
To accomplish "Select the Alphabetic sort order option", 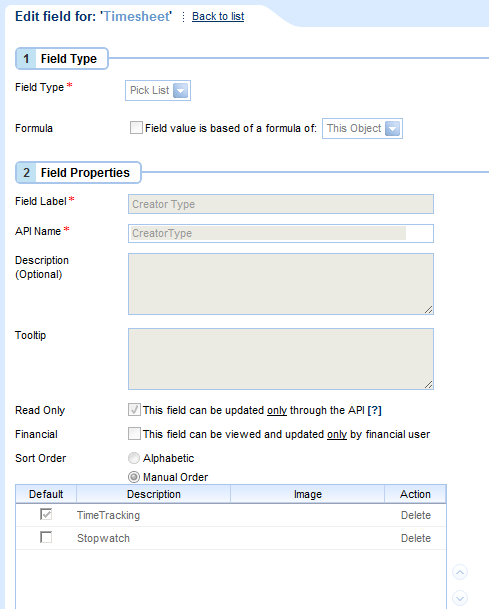I will tap(134, 458).
